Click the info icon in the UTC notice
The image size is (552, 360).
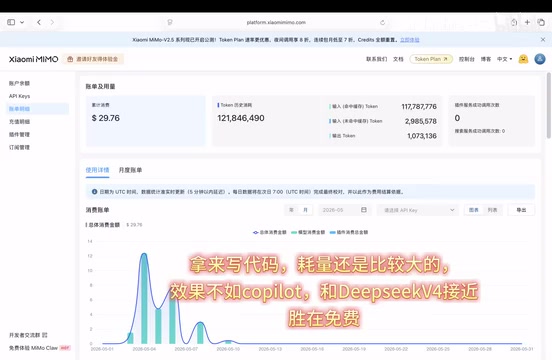tap(94, 192)
